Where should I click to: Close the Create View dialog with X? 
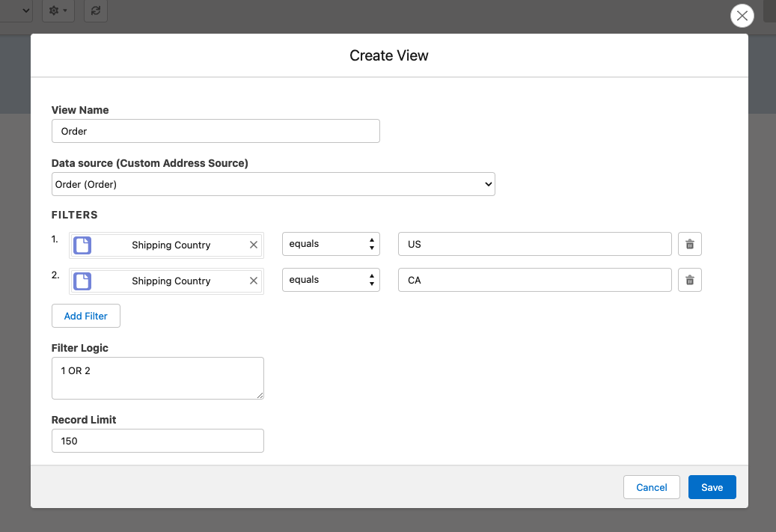pyautogui.click(x=742, y=16)
